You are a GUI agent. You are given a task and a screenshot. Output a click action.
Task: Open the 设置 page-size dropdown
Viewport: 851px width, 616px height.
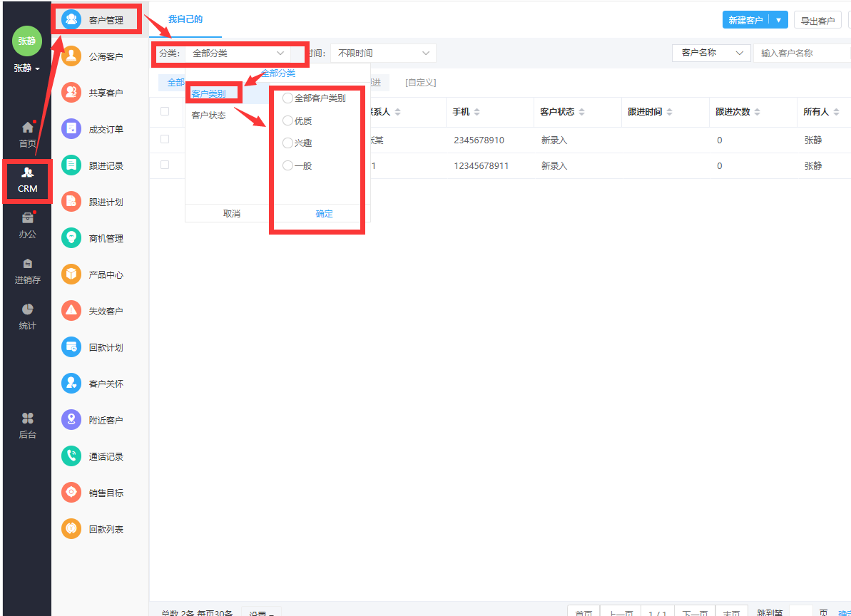coord(261,612)
